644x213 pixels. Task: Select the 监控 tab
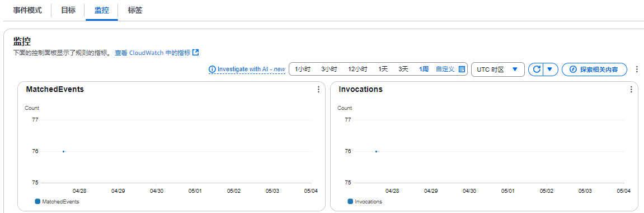[102, 11]
